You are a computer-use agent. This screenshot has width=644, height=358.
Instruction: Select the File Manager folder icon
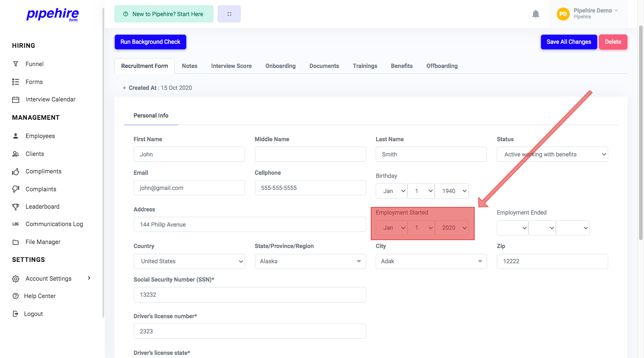click(x=17, y=242)
